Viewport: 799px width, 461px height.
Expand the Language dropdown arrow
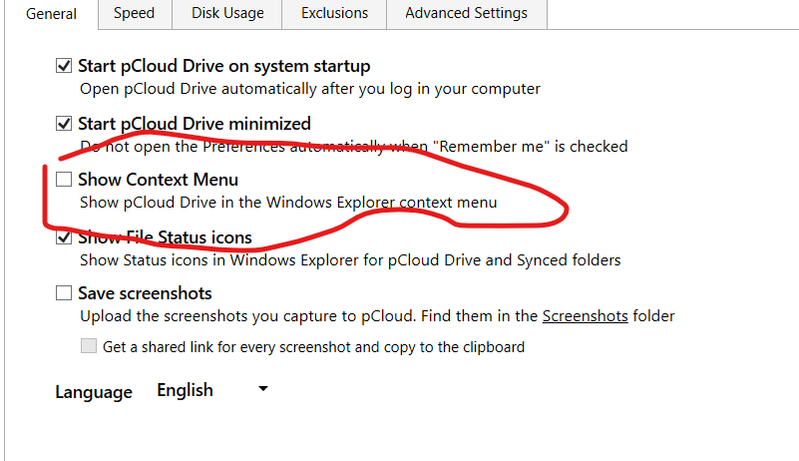click(263, 389)
